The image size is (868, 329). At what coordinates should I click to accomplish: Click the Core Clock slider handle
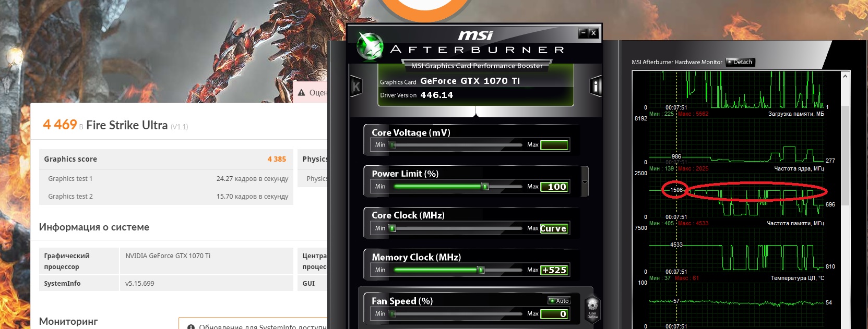tap(393, 228)
